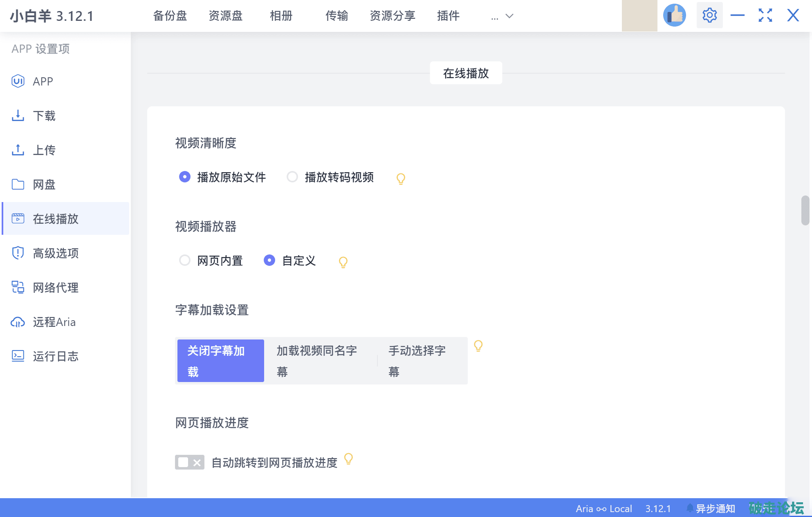Open the 运行日志 run log
The width and height of the screenshot is (812, 517).
click(x=55, y=356)
